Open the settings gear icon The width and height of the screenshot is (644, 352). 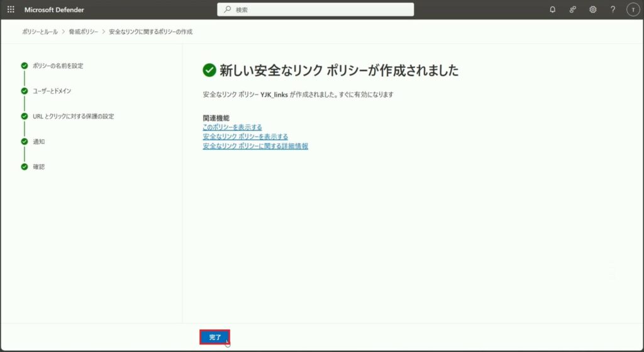point(592,9)
